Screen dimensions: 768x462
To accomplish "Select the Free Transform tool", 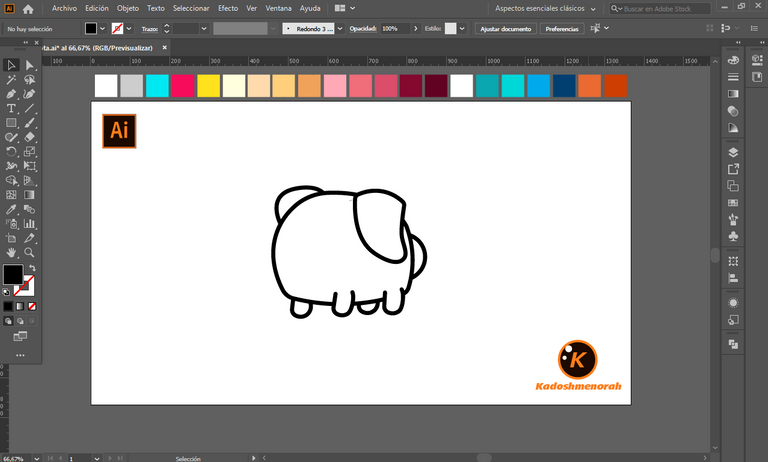I will tap(29, 166).
